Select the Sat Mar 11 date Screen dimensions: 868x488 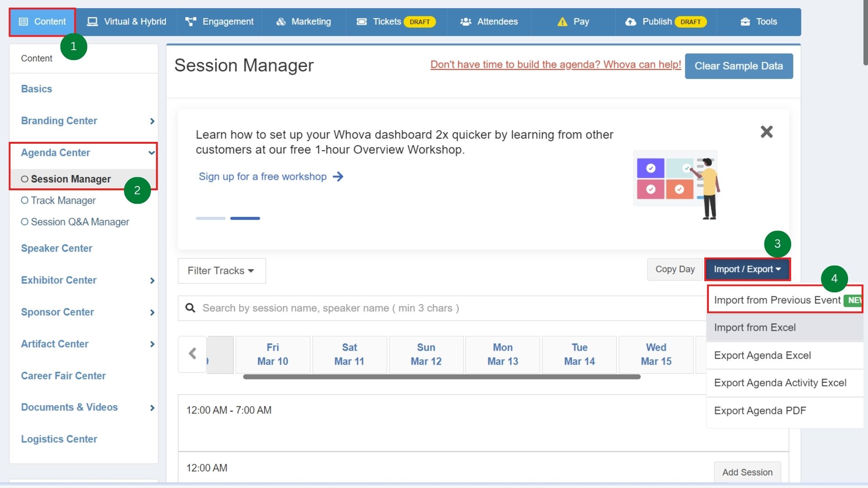pos(349,354)
